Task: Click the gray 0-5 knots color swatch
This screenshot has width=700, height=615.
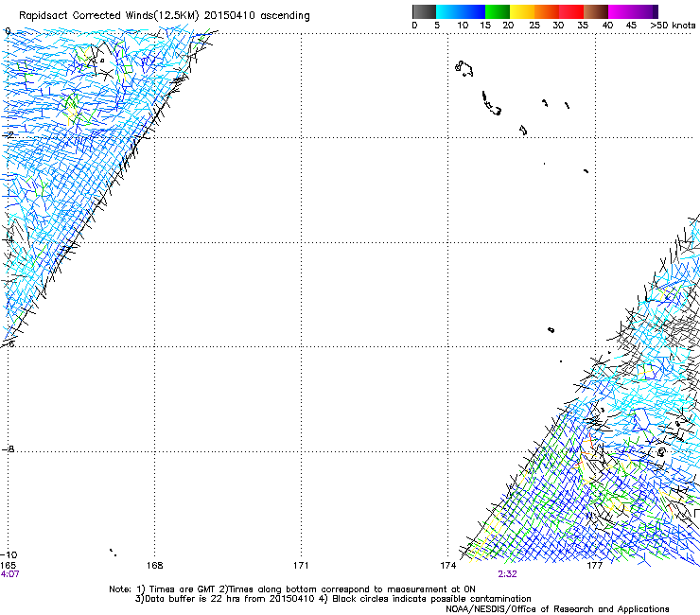Action: [424, 11]
